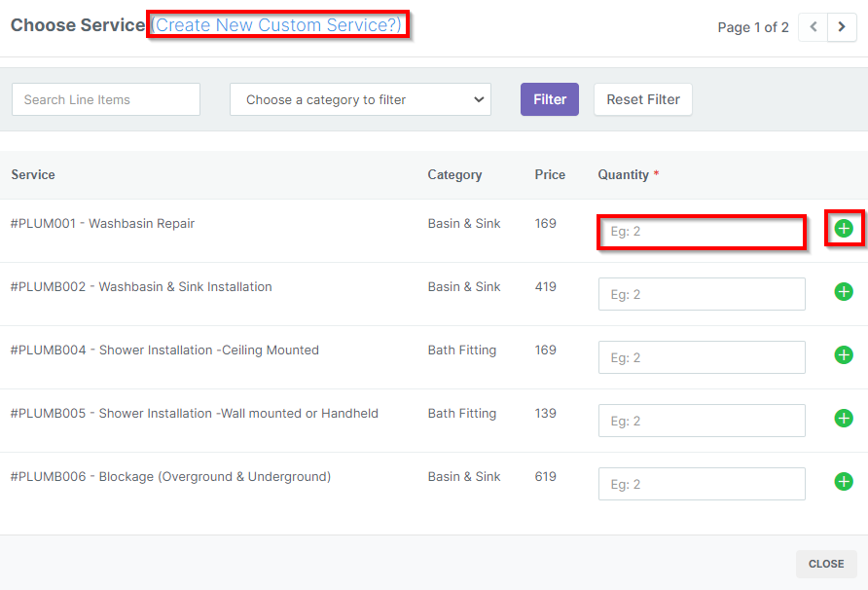
Task: Click the Category column header
Action: pos(454,175)
